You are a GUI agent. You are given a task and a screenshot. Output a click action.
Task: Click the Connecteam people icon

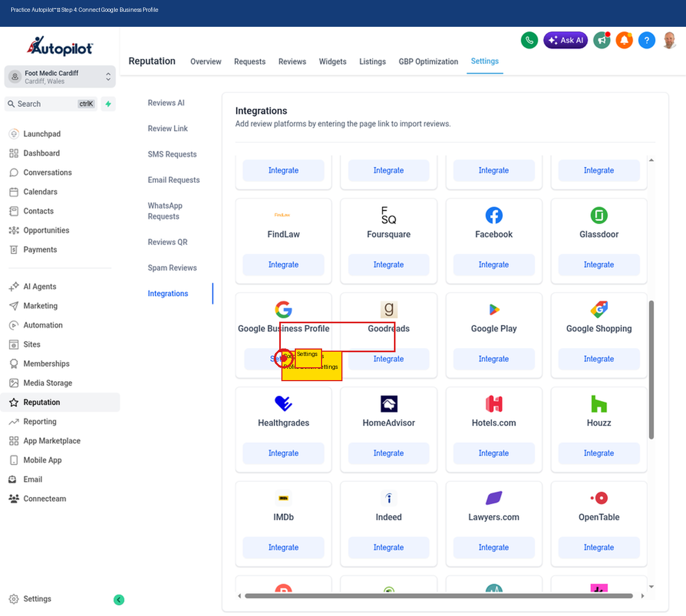click(x=14, y=499)
